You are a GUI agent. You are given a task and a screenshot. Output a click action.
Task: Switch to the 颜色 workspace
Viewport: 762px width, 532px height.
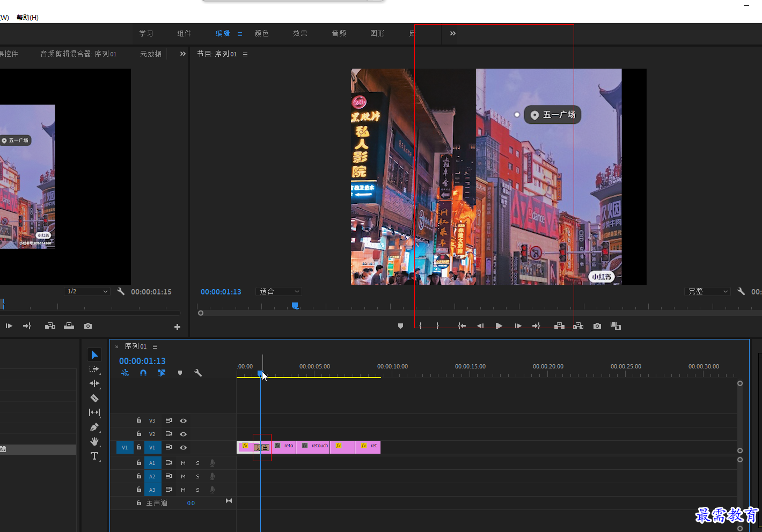click(x=261, y=33)
